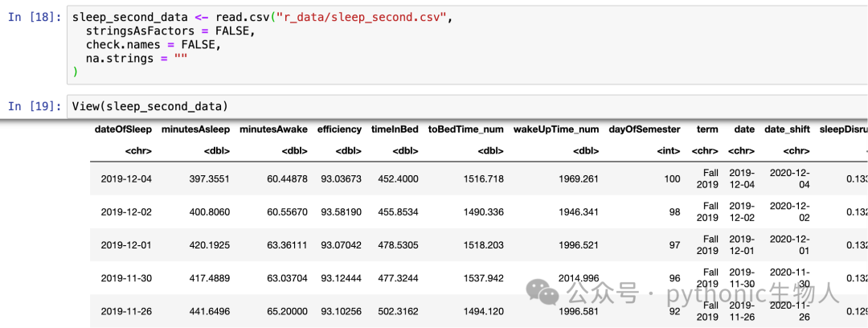Click the date_shift column header
868x328 pixels.
coord(787,129)
